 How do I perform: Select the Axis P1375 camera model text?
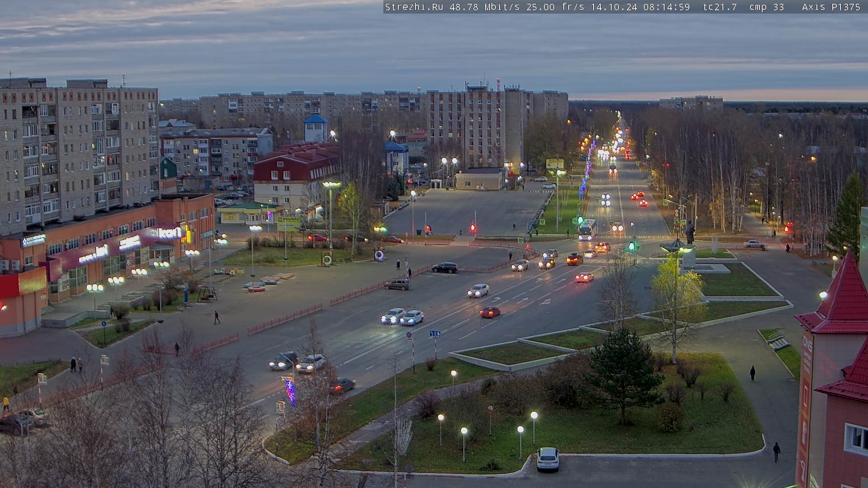pyautogui.click(x=831, y=7)
